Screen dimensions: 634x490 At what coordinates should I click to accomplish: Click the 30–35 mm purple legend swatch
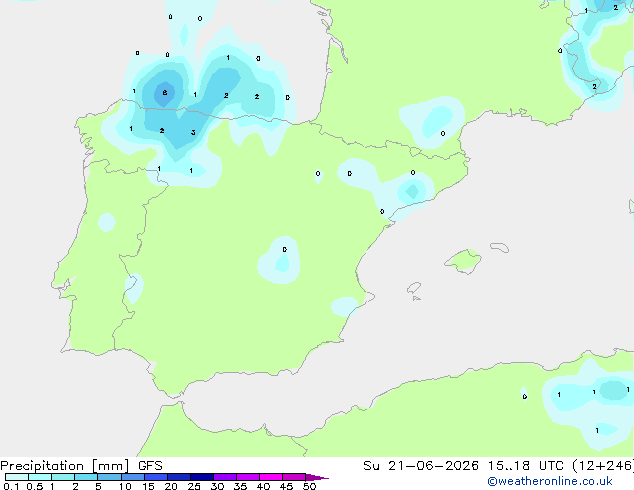(225, 477)
